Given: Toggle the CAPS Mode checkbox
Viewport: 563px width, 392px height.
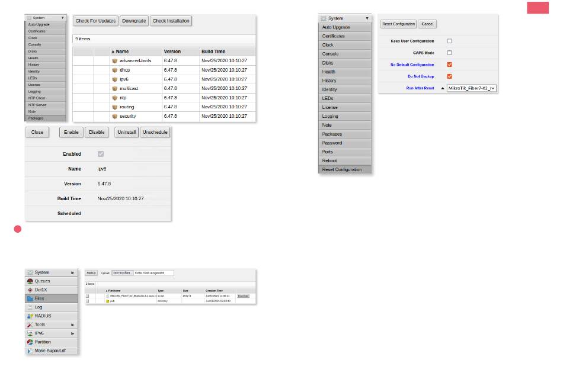Looking at the screenshot, I should point(449,53).
